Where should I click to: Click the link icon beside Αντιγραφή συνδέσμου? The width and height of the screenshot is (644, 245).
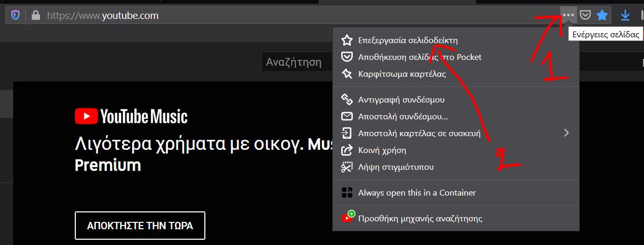[346, 99]
